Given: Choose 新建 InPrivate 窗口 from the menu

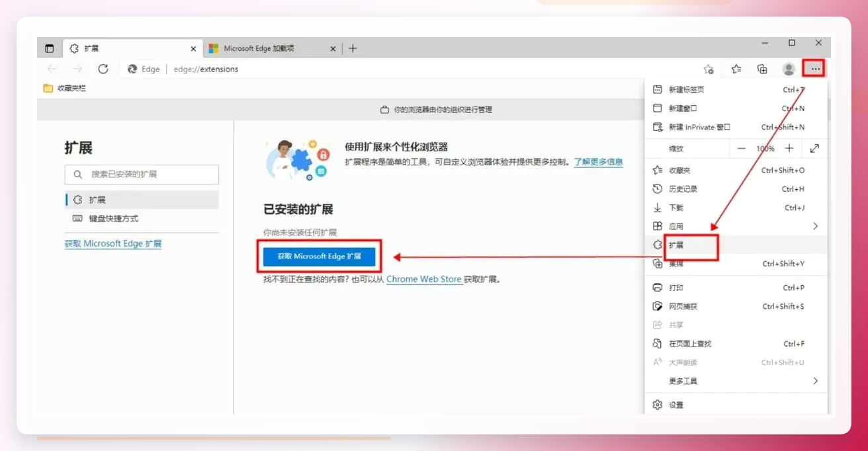Looking at the screenshot, I should click(736, 127).
